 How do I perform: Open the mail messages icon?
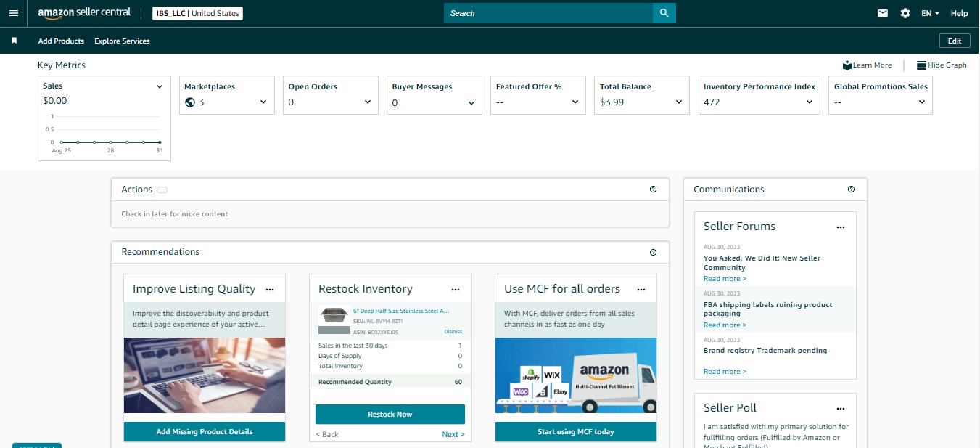point(883,13)
